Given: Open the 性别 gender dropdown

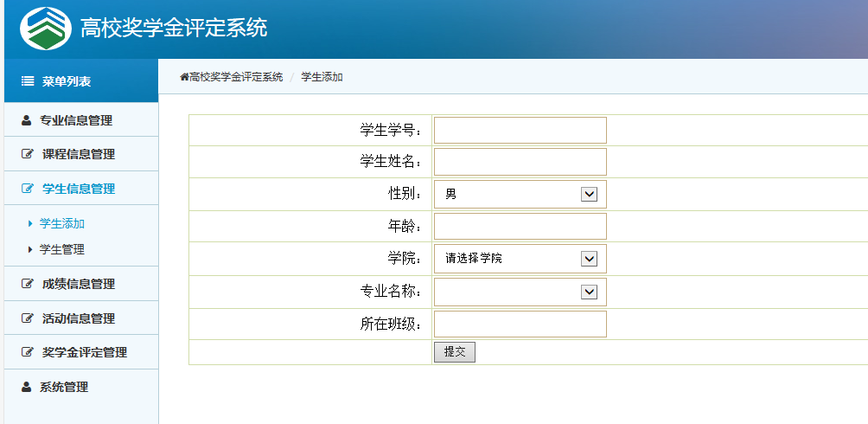Looking at the screenshot, I should pos(520,195).
